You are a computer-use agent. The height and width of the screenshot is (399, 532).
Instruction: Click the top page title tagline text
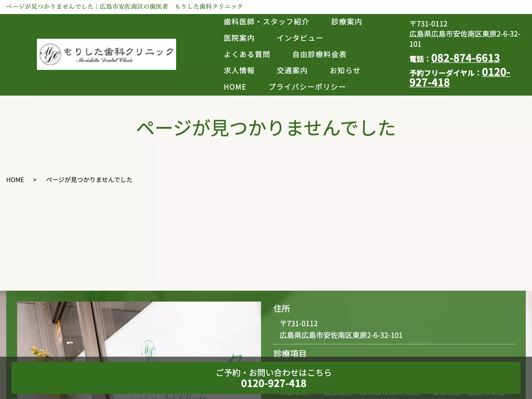pos(124,6)
